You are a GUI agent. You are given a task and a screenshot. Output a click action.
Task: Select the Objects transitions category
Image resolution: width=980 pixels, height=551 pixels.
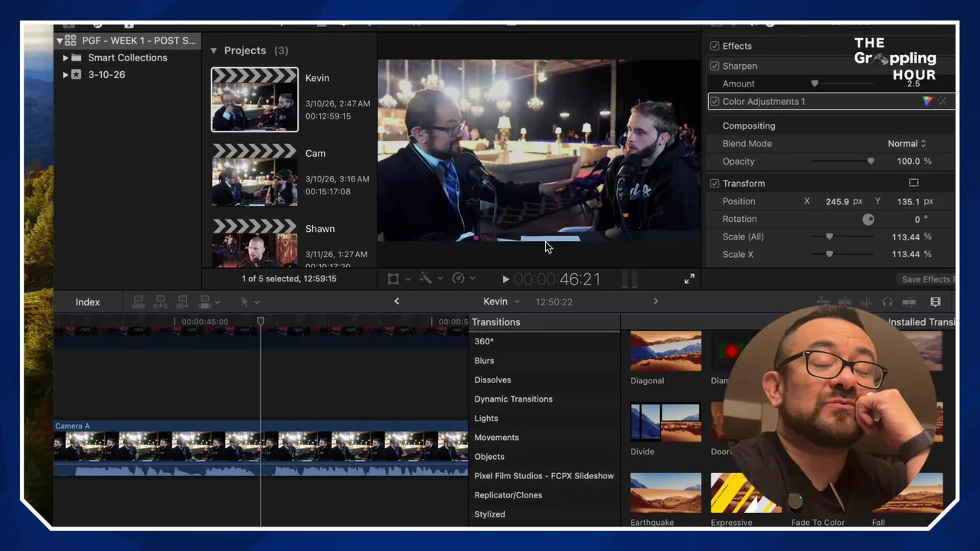[489, 457]
